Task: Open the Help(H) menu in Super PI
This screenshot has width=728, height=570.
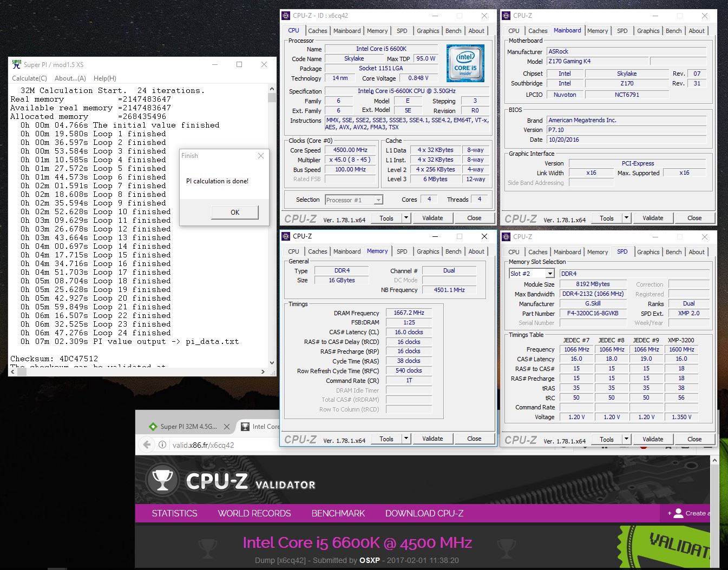Action: pos(105,78)
